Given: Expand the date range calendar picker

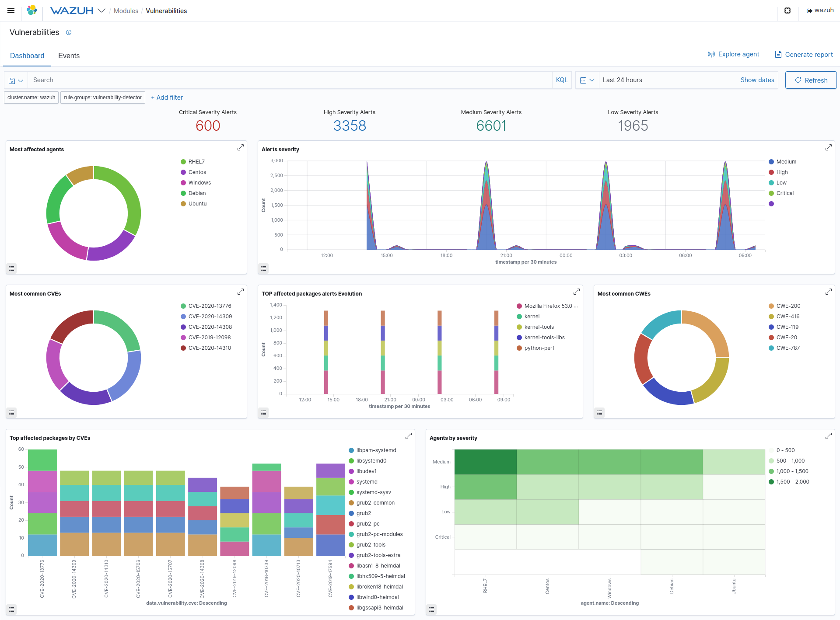Looking at the screenshot, I should 588,80.
